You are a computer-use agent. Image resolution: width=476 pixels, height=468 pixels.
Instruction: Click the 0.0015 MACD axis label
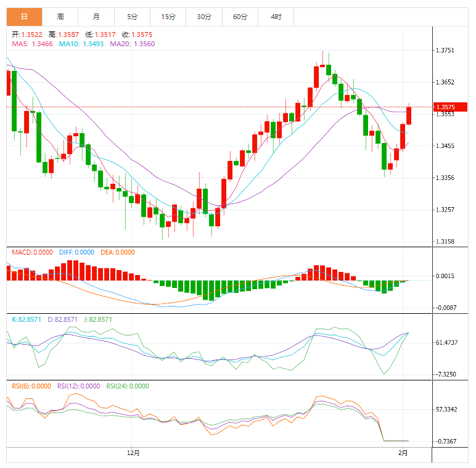click(445, 276)
